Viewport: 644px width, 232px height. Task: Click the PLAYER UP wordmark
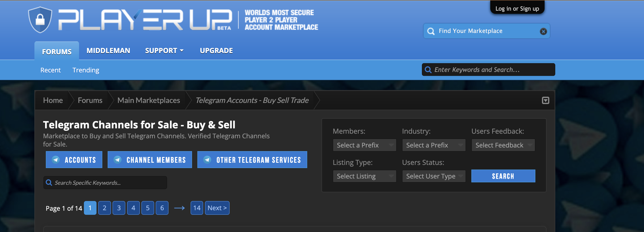coord(145,20)
